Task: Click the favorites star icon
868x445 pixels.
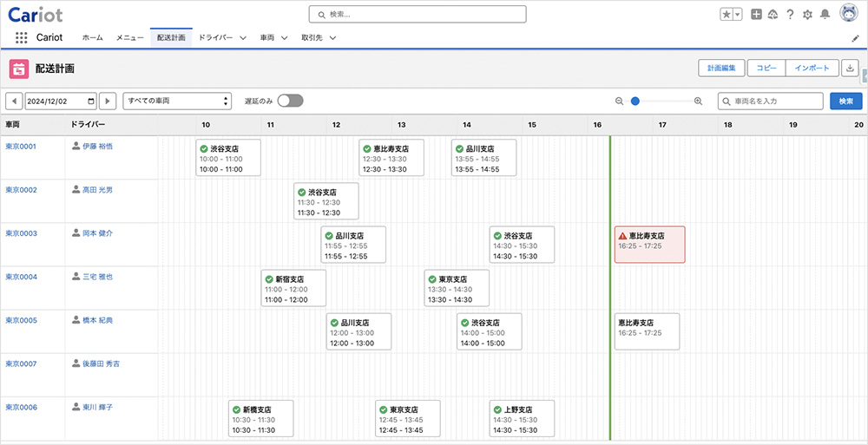Action: (x=727, y=15)
